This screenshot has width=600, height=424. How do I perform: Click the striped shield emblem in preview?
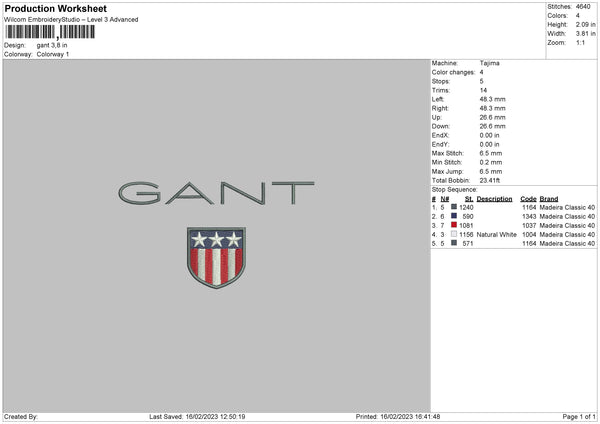pyautogui.click(x=216, y=258)
